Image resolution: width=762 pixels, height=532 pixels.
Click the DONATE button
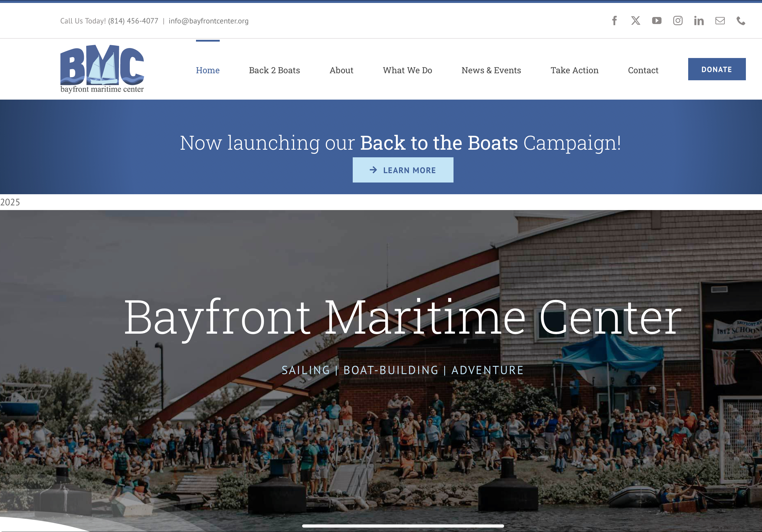pos(717,69)
